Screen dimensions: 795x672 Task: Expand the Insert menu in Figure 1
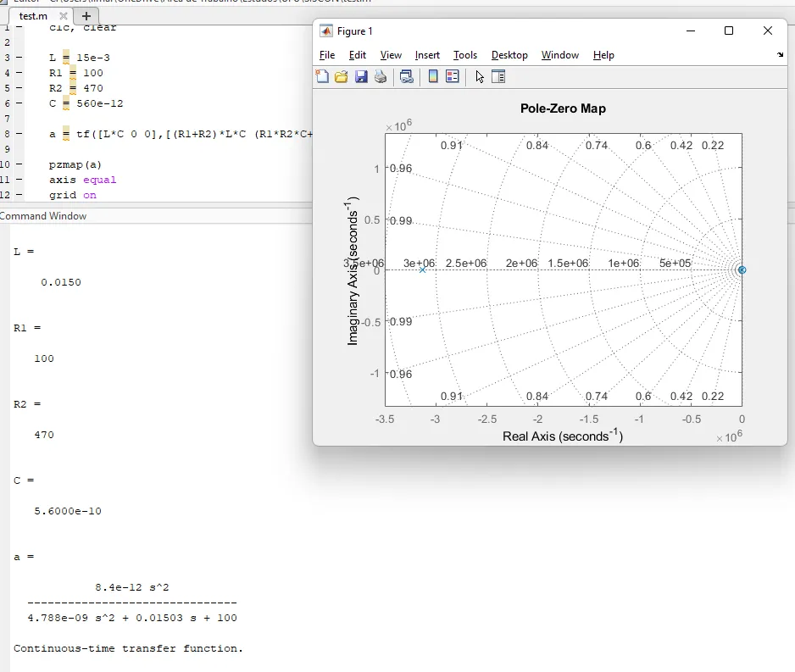[427, 55]
